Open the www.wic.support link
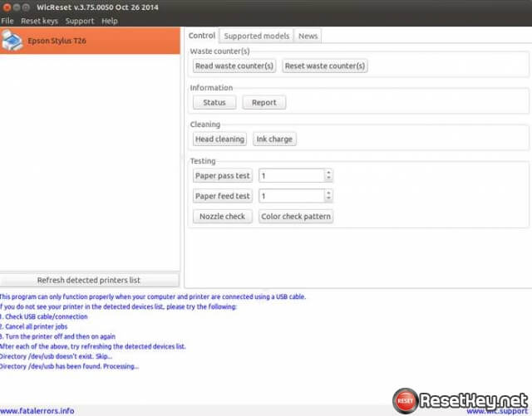This screenshot has width=532, height=416. [x=497, y=411]
